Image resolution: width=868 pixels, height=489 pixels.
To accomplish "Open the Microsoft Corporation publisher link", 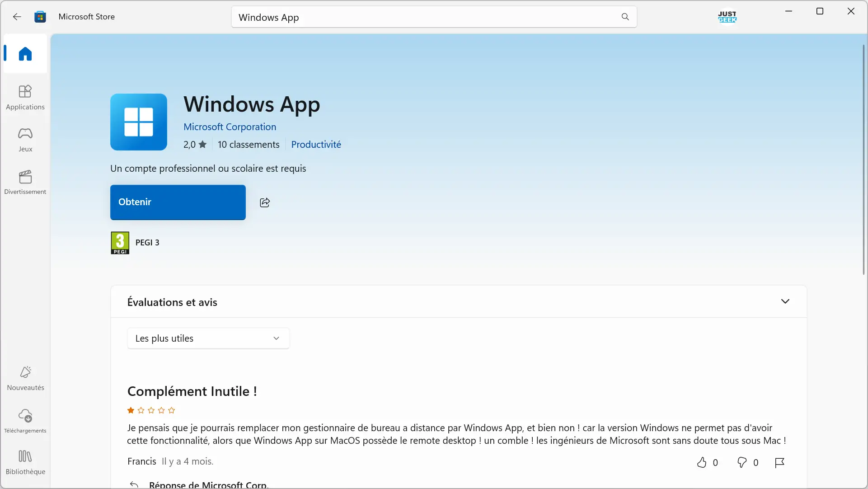I will click(230, 127).
